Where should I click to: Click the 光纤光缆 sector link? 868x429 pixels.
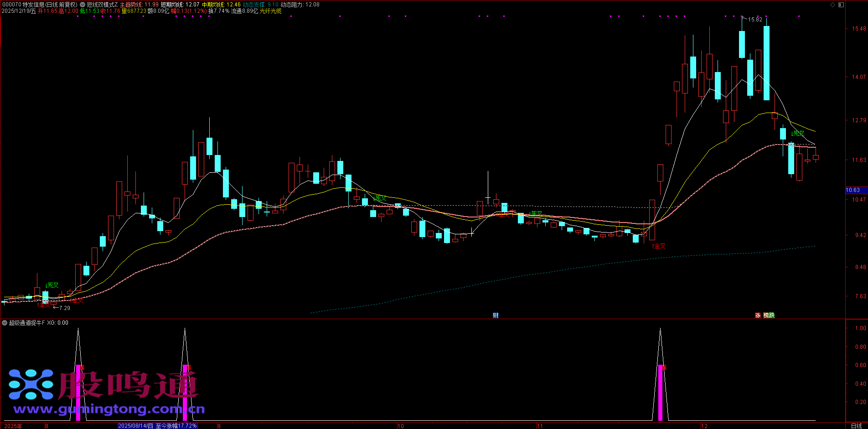pos(271,11)
